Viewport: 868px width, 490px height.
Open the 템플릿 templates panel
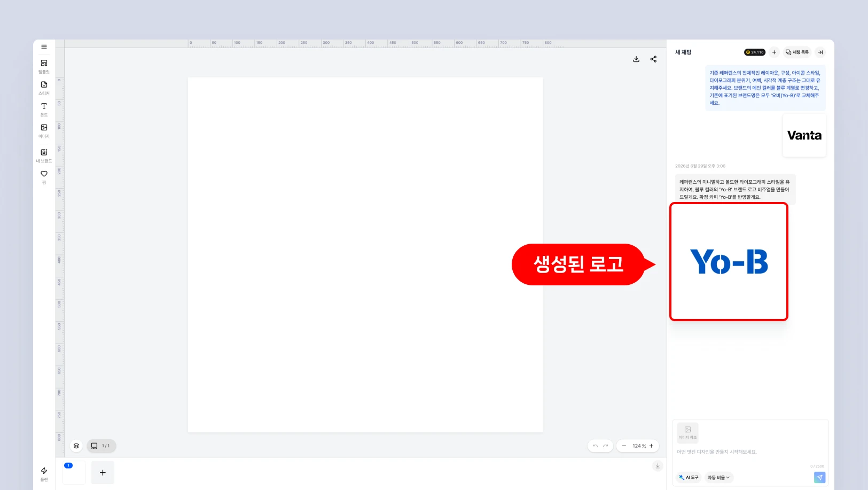pyautogui.click(x=44, y=66)
